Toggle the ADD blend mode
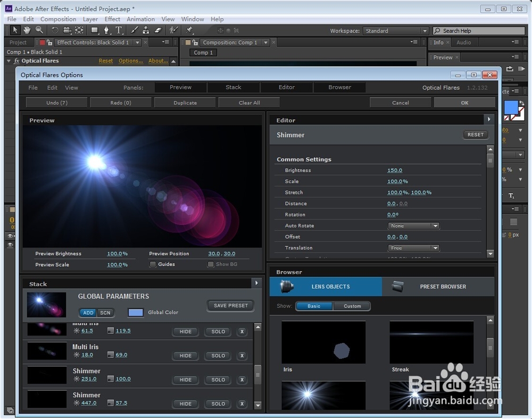This screenshot has width=532, height=419. pyautogui.click(x=88, y=313)
